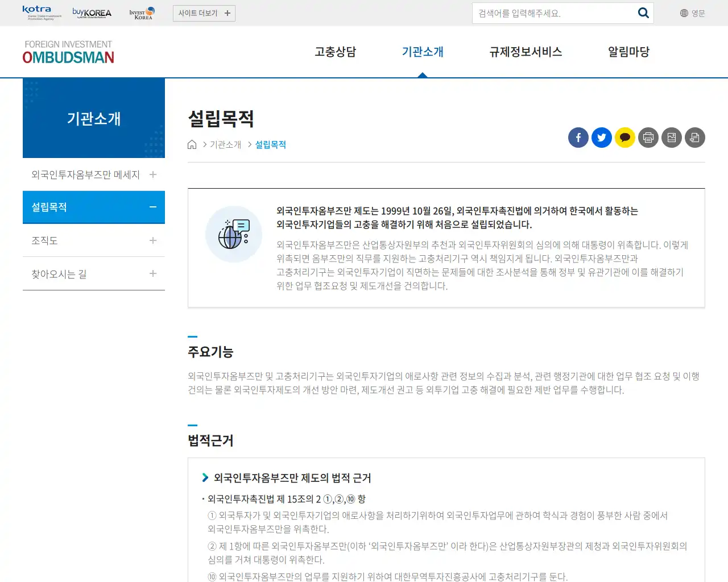Save the page as an image
The height and width of the screenshot is (582, 728).
coord(671,138)
